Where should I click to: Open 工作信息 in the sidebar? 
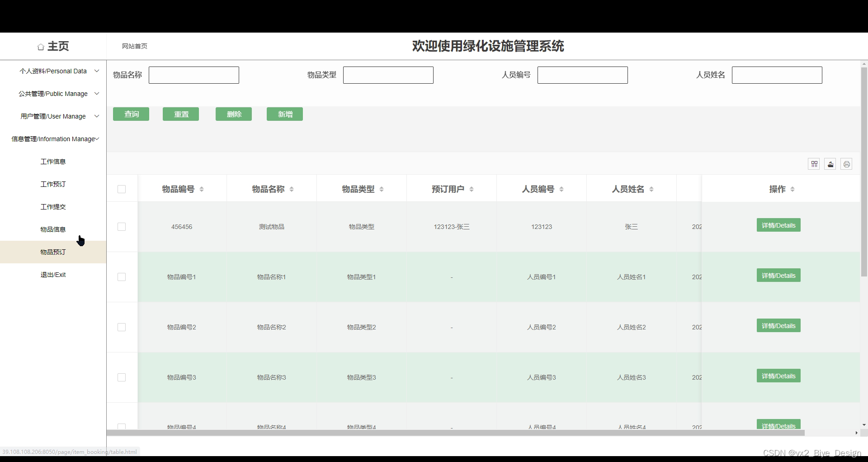(x=53, y=162)
